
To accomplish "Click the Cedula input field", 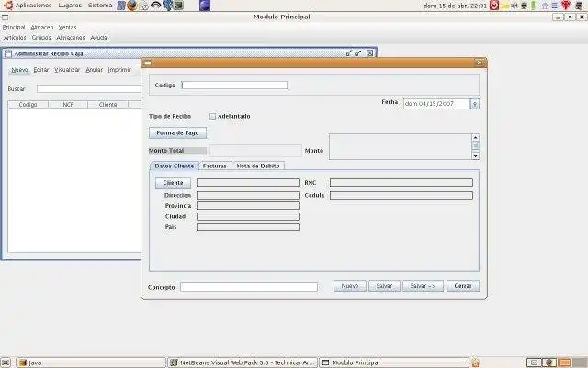I will pyautogui.click(x=401, y=196).
